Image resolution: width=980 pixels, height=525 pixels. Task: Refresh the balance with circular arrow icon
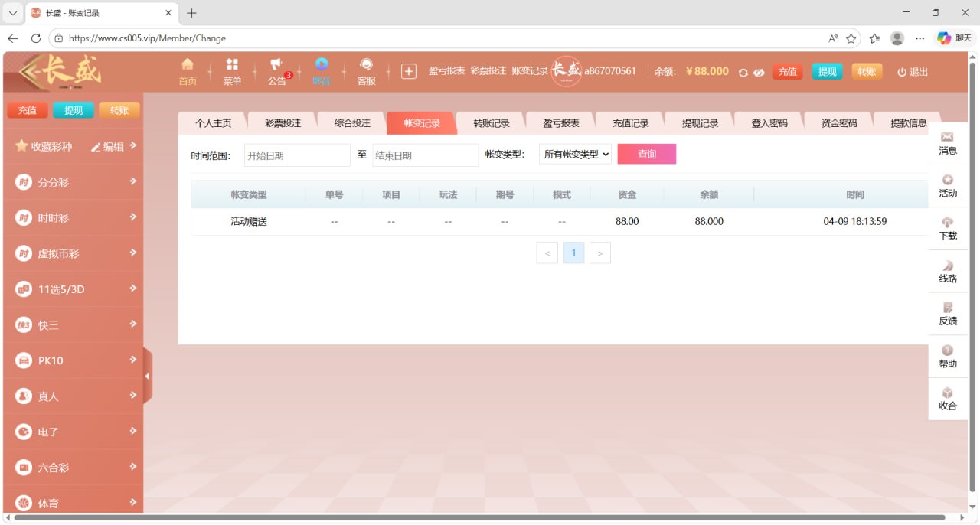coord(743,72)
